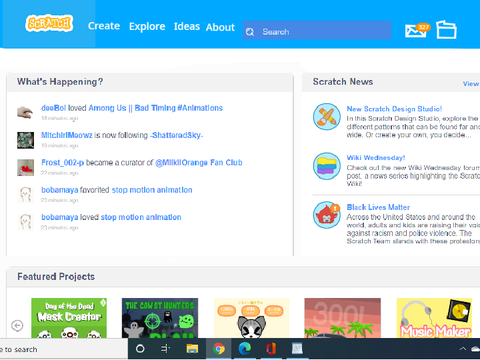Image resolution: width=480 pixels, height=360 pixels.
Task: Click Google Chrome taskbar icon
Action: point(219,349)
